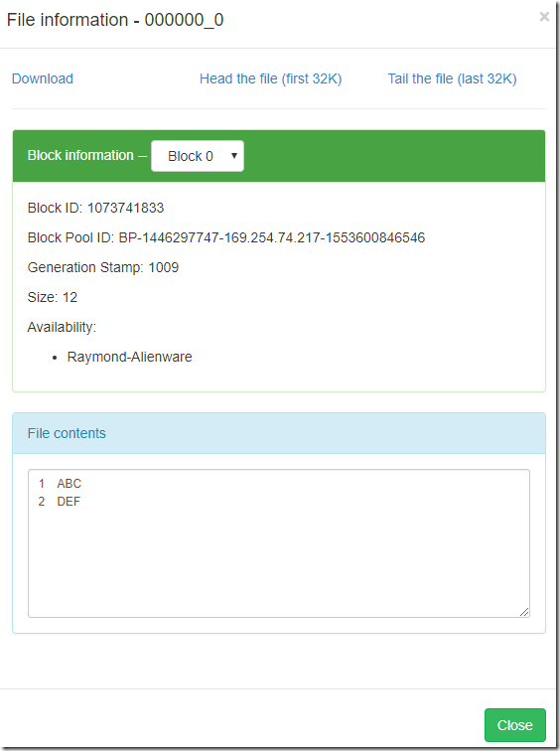Screen dimensions: 560x751
Task: Click the File information - 000000_0 title
Action: click(x=115, y=20)
